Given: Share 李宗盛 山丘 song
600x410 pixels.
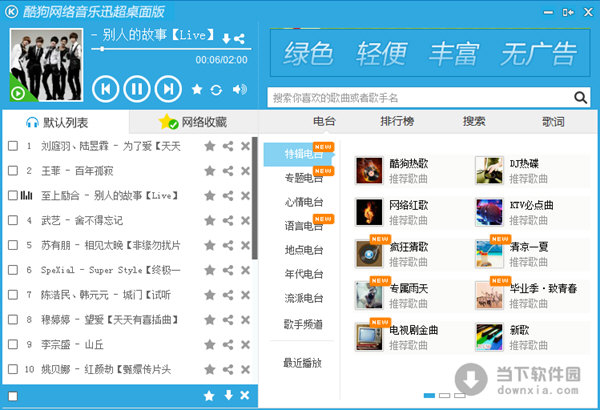Looking at the screenshot, I should pyautogui.click(x=228, y=345).
